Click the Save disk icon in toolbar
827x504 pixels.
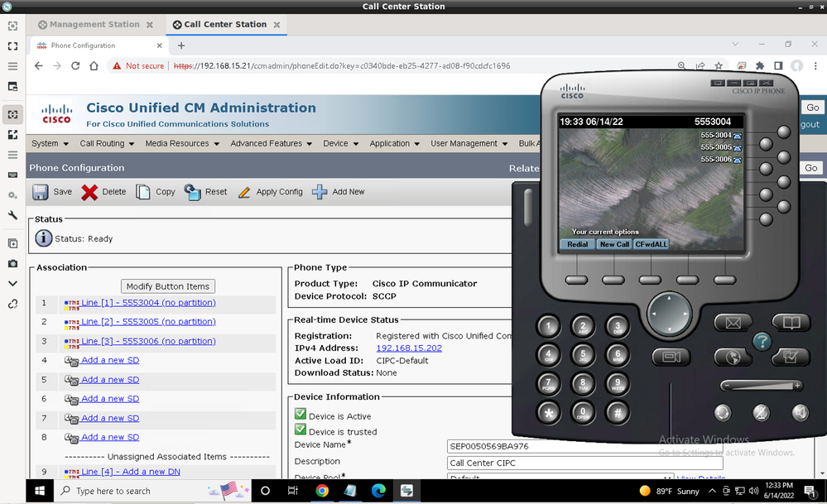click(40, 192)
